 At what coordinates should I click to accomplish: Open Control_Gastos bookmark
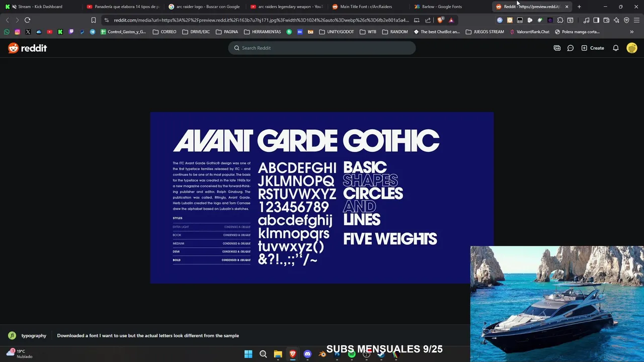[123, 32]
